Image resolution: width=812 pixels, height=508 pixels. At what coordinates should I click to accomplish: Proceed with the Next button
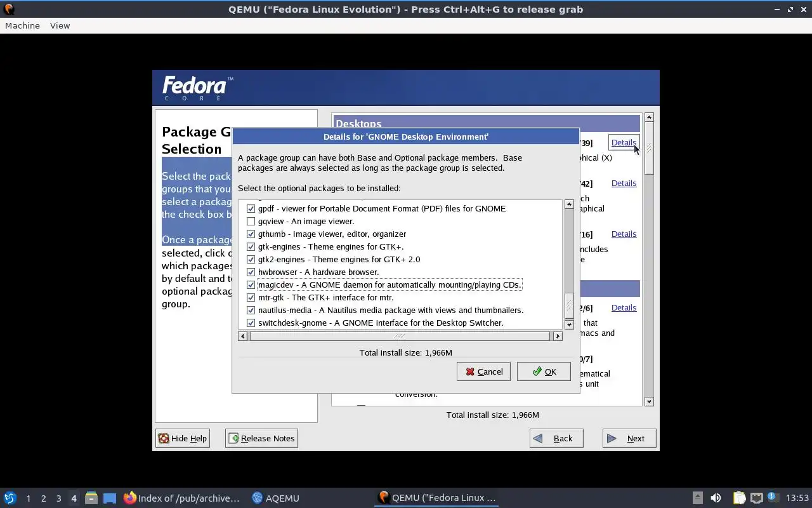click(x=629, y=438)
